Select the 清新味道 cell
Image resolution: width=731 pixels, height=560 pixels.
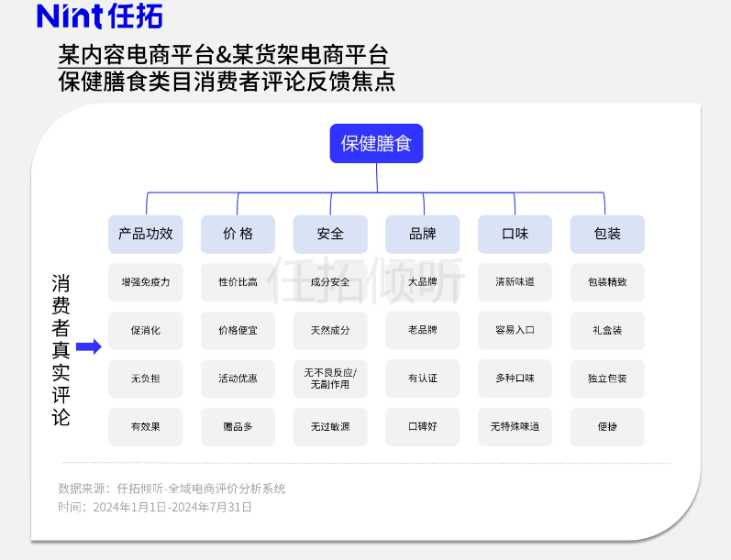(515, 282)
